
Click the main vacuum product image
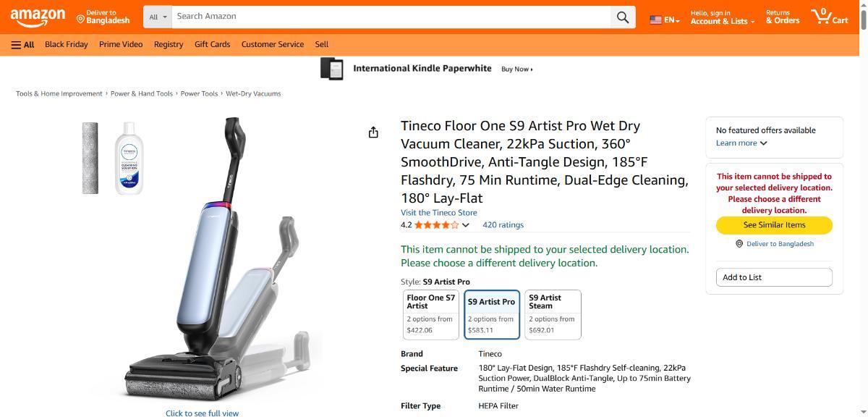coord(217,261)
